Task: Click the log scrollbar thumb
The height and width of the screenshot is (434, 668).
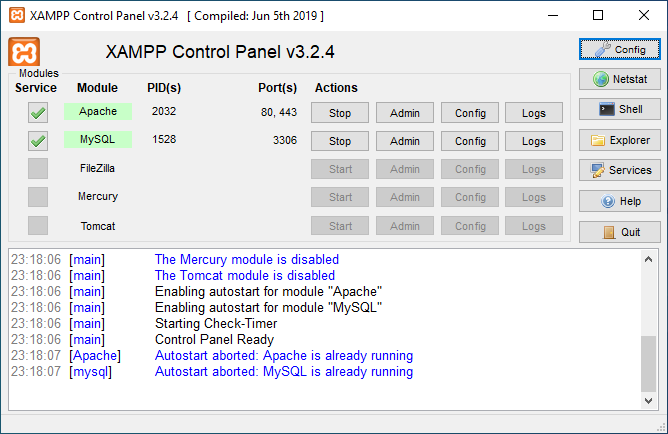Action: click(x=648, y=363)
